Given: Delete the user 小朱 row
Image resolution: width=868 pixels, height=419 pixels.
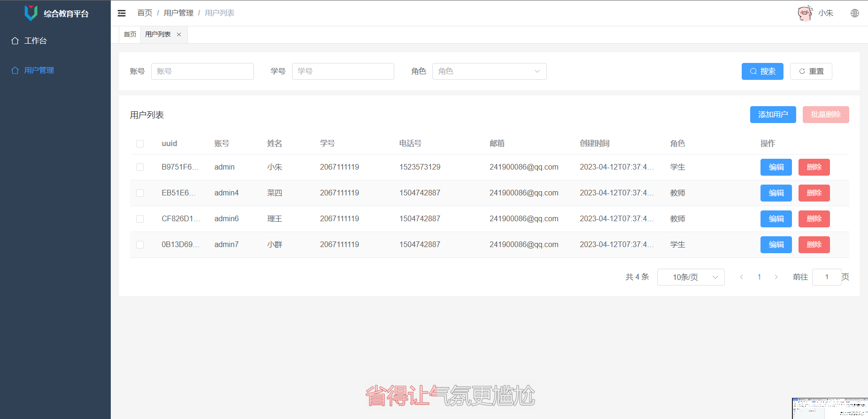Looking at the screenshot, I should point(814,167).
